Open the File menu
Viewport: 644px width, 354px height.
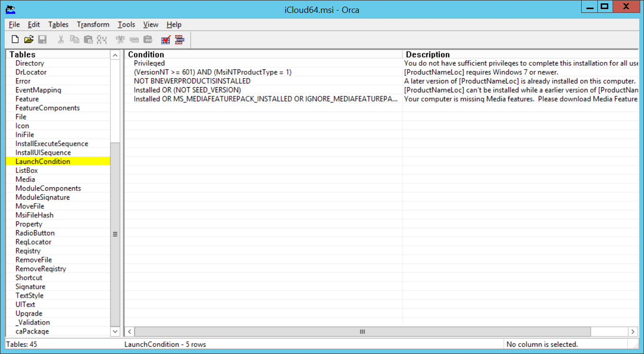click(14, 25)
